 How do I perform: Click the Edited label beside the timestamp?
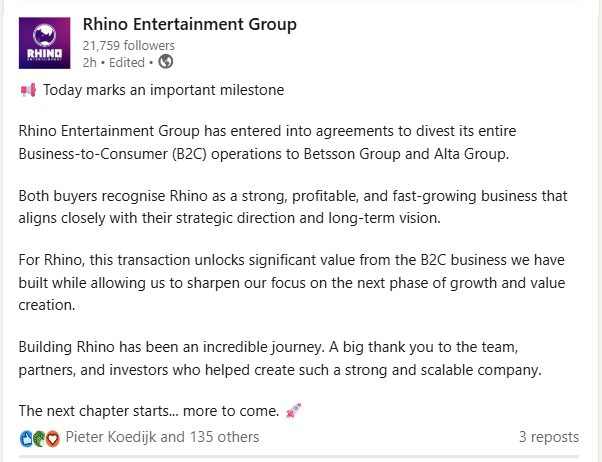[x=125, y=61]
